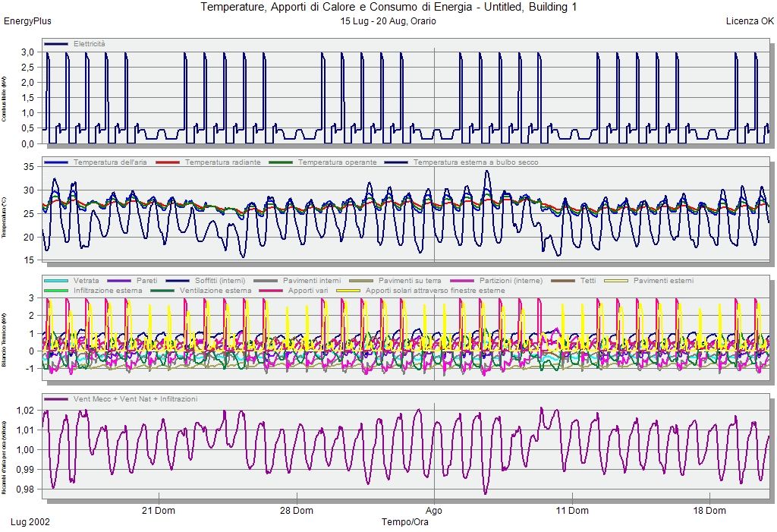Click the 'Pavimenti esterni' legend label
The image size is (777, 532).
coord(663,281)
